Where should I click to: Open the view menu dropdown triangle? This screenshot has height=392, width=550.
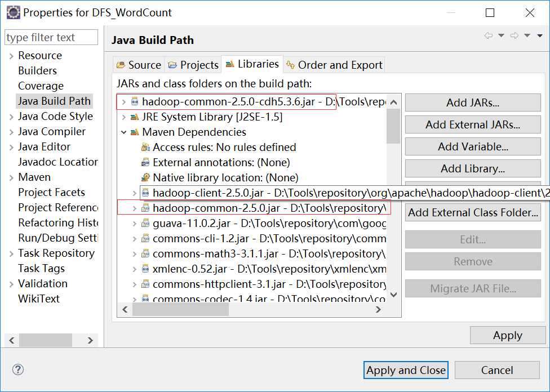[x=540, y=35]
